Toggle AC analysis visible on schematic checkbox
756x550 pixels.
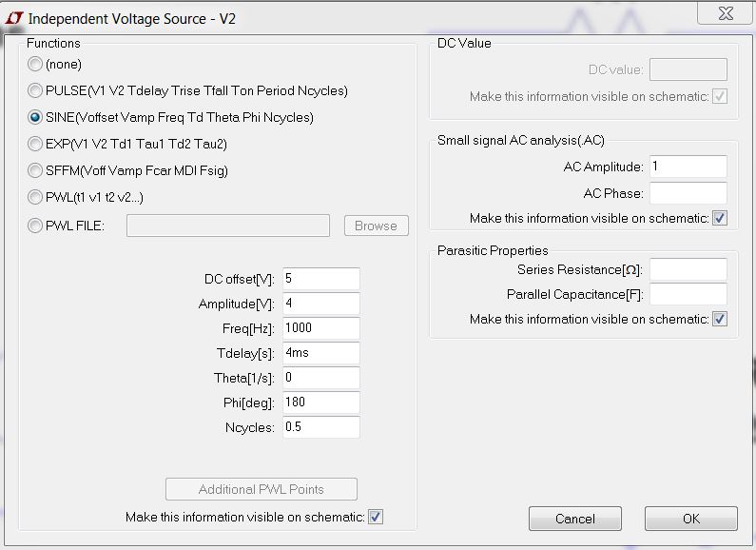pyautogui.click(x=720, y=218)
